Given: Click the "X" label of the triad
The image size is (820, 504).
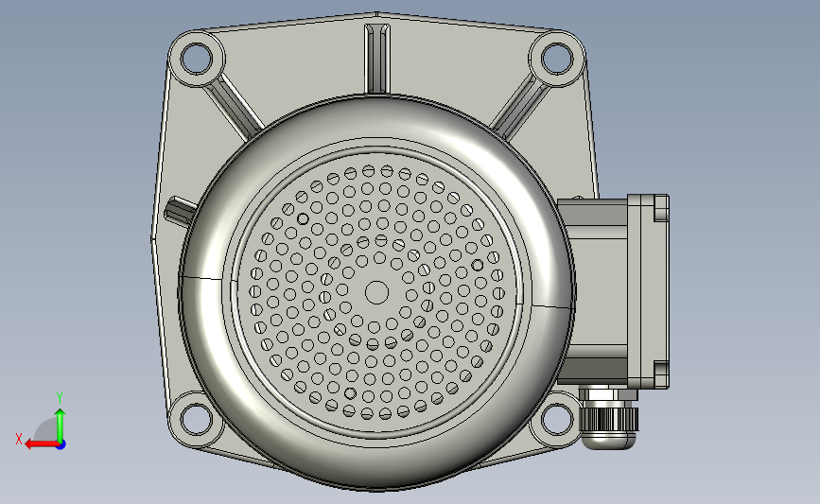Looking at the screenshot, I should coord(19,439).
